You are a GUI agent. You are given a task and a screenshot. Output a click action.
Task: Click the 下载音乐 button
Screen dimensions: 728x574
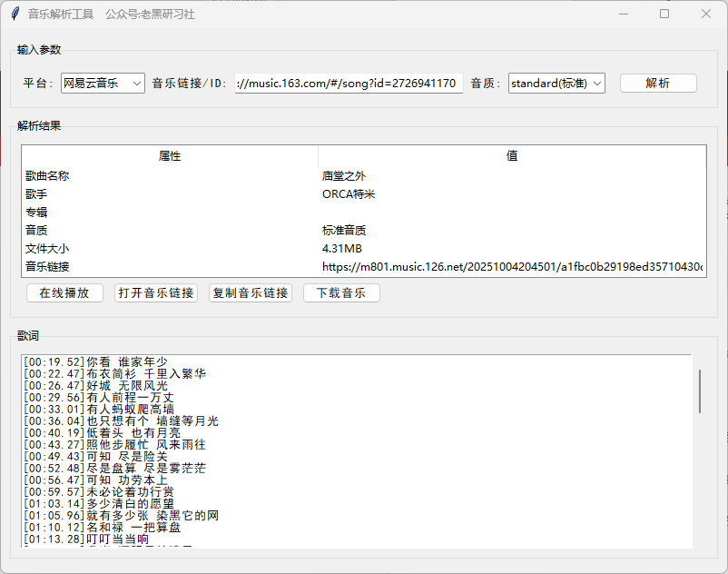coord(341,293)
